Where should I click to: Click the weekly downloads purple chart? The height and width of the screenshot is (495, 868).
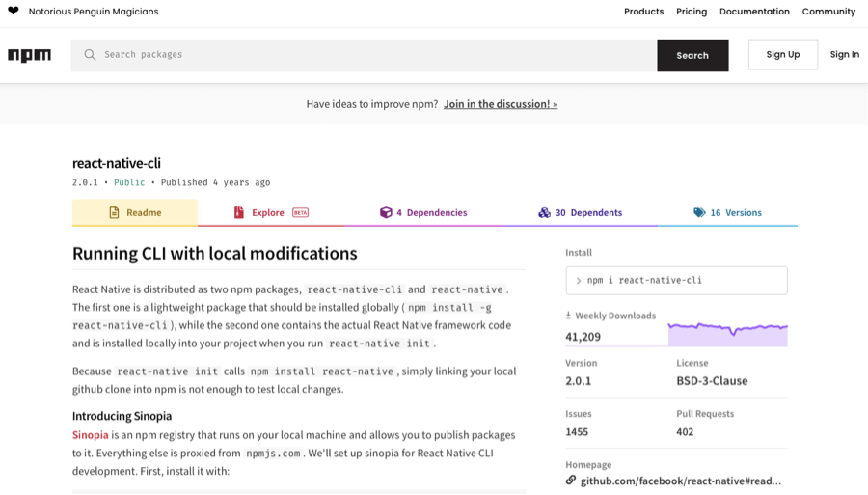pyautogui.click(x=727, y=335)
